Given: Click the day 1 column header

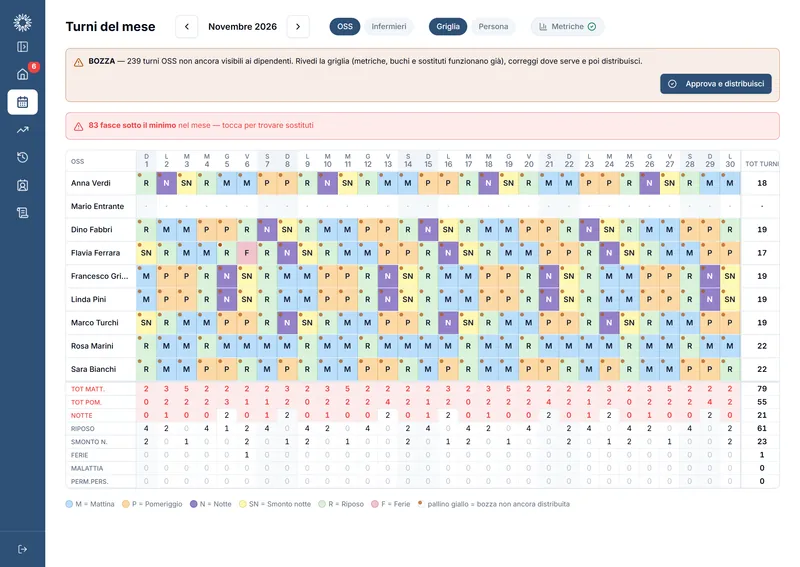Looking at the screenshot, I should pyautogui.click(x=146, y=161).
